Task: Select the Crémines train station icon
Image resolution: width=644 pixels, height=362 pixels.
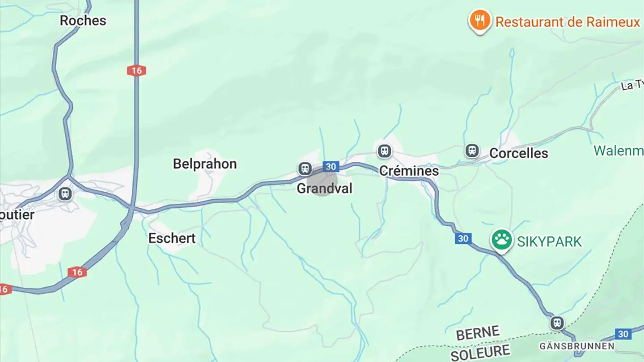Action: coord(385,151)
